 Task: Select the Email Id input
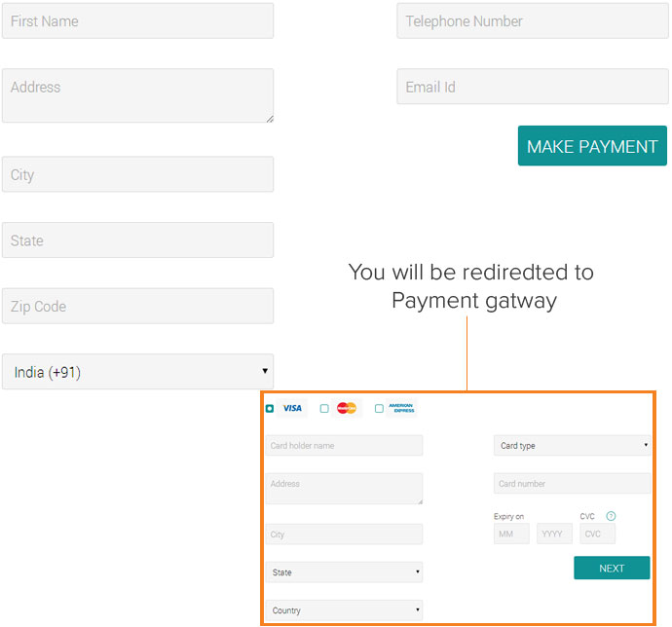tap(533, 87)
